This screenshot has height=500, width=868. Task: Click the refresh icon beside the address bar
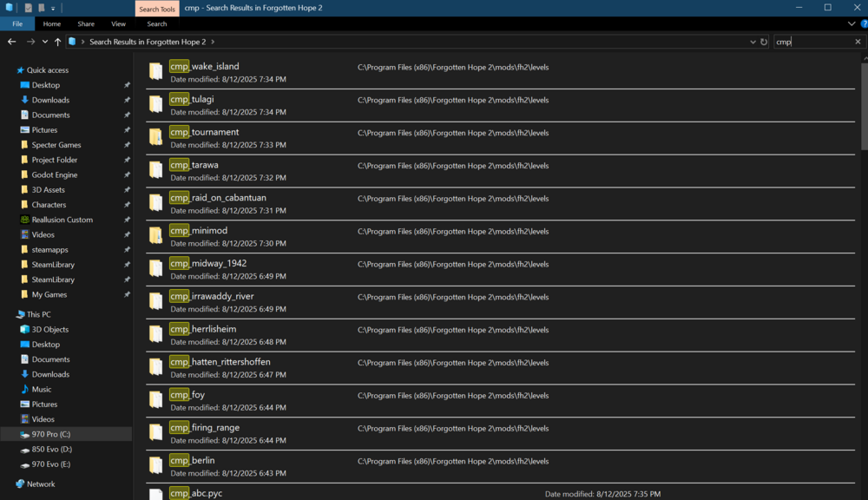pos(764,41)
